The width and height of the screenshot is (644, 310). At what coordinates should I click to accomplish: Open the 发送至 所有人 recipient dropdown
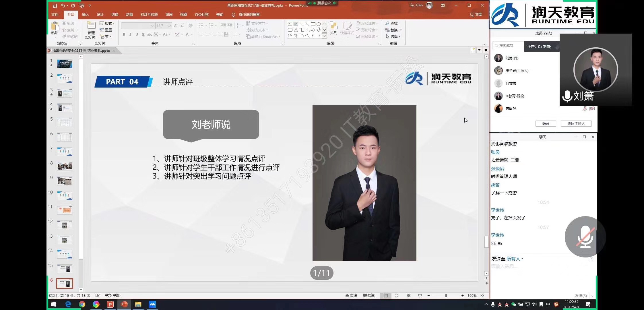point(514,259)
